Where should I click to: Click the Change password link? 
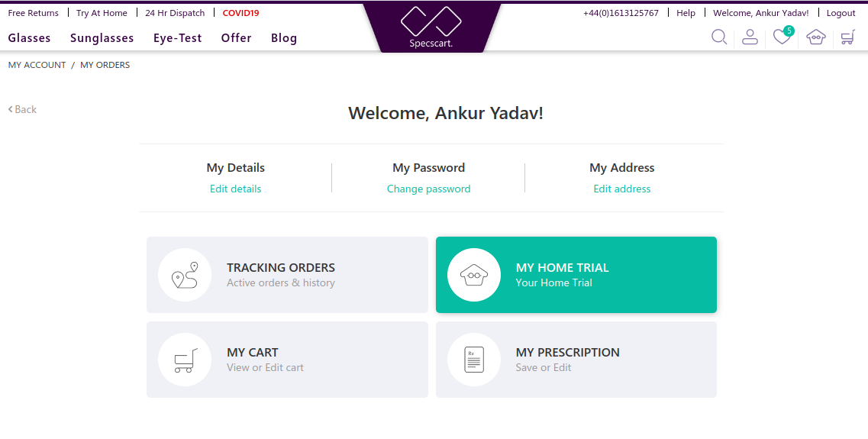pyautogui.click(x=428, y=189)
